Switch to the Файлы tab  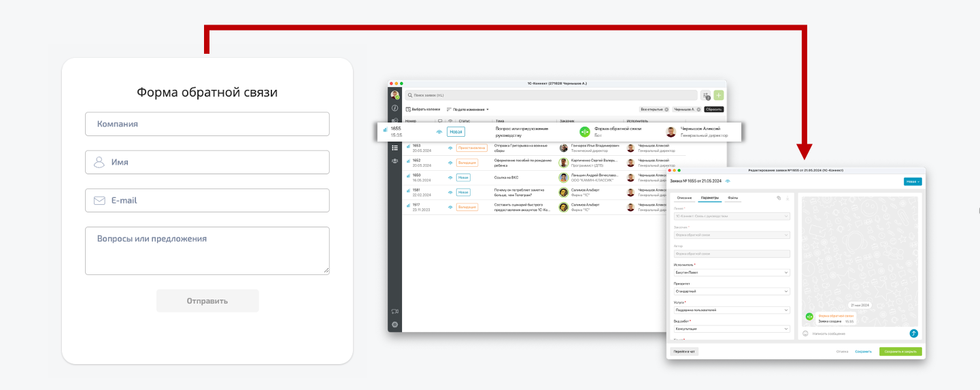[x=733, y=198]
